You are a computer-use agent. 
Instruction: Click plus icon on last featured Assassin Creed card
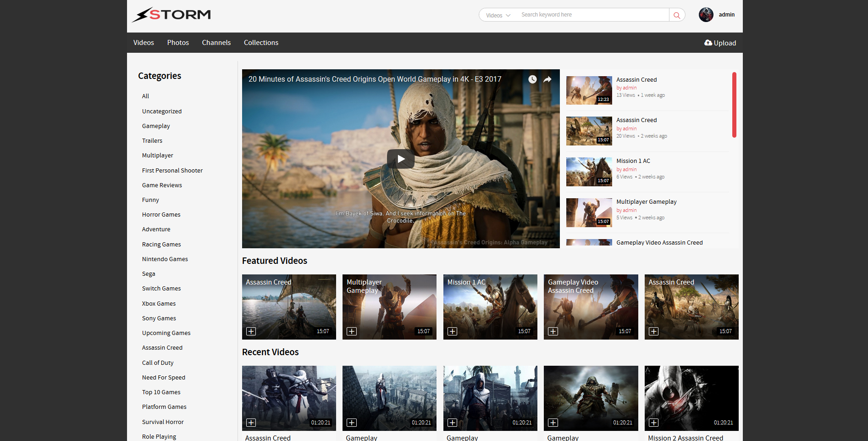pyautogui.click(x=654, y=331)
